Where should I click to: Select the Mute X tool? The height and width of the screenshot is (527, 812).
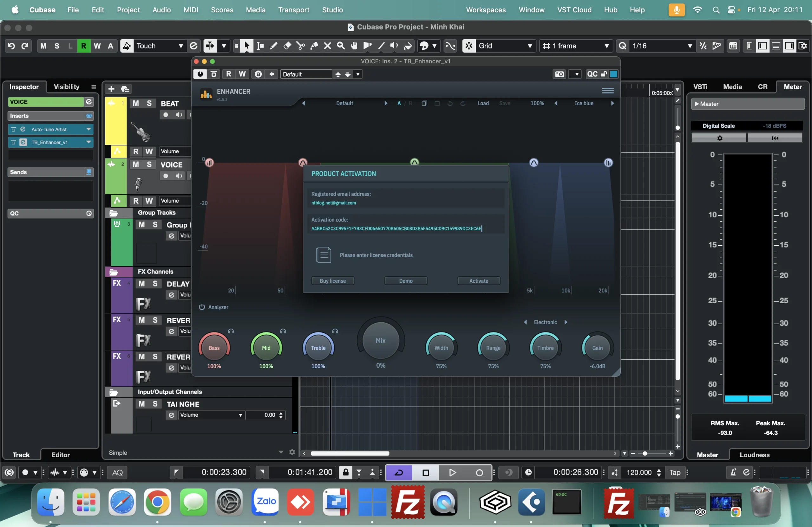[x=327, y=46]
